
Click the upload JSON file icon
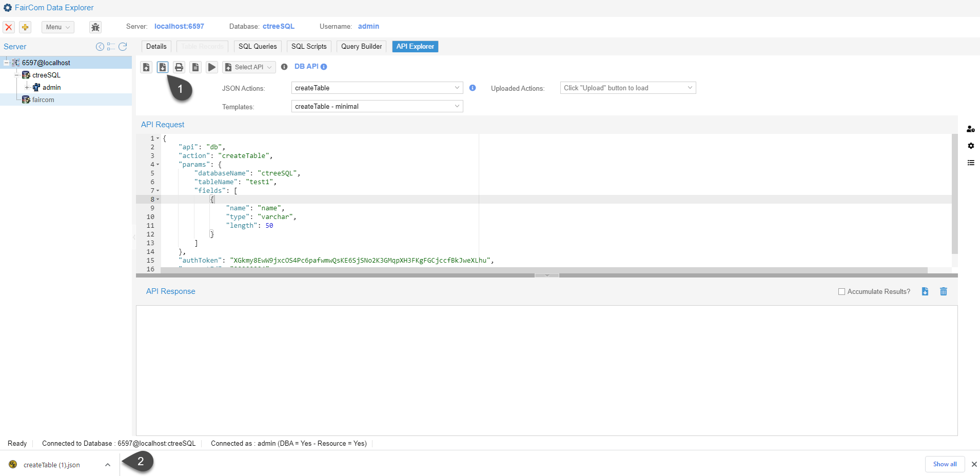146,67
